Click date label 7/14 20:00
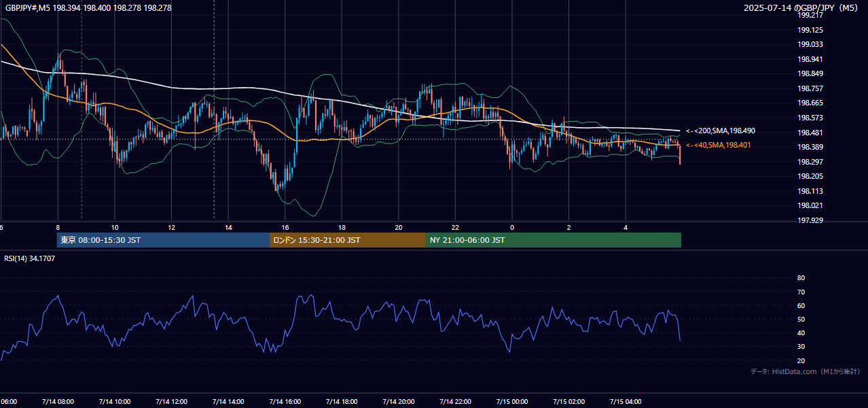This screenshot has width=868, height=408. 399,401
